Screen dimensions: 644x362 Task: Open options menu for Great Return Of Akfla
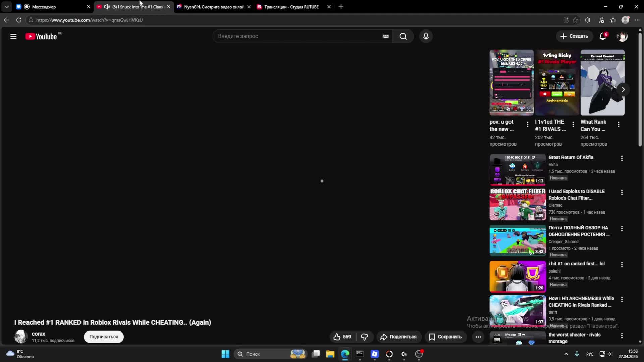[x=622, y=158]
